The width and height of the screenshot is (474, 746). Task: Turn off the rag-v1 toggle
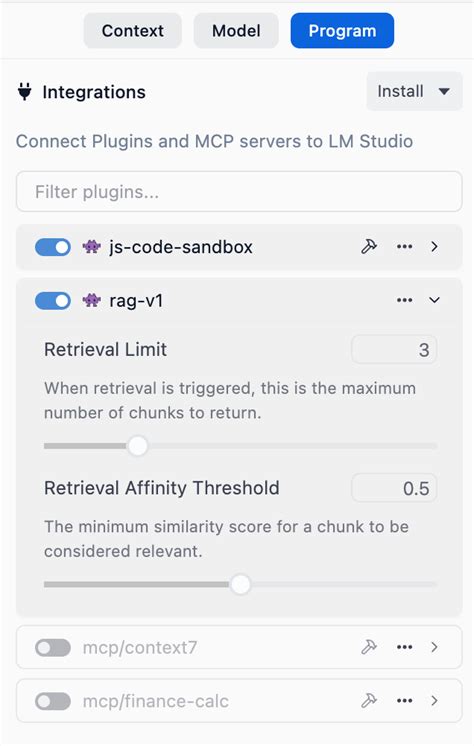(x=53, y=301)
